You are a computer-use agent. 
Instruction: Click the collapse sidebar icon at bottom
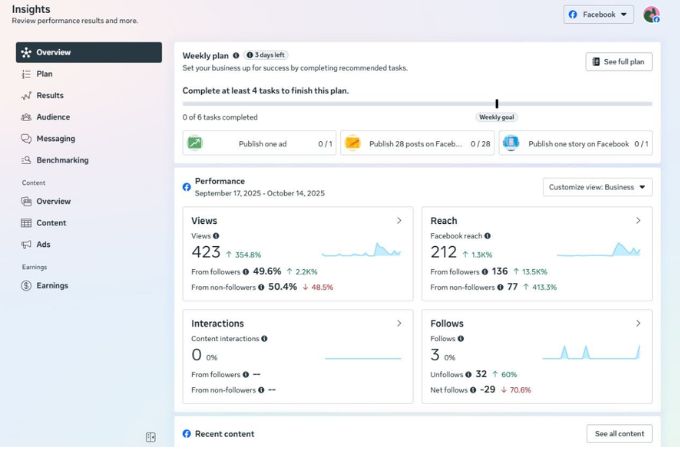pos(150,437)
